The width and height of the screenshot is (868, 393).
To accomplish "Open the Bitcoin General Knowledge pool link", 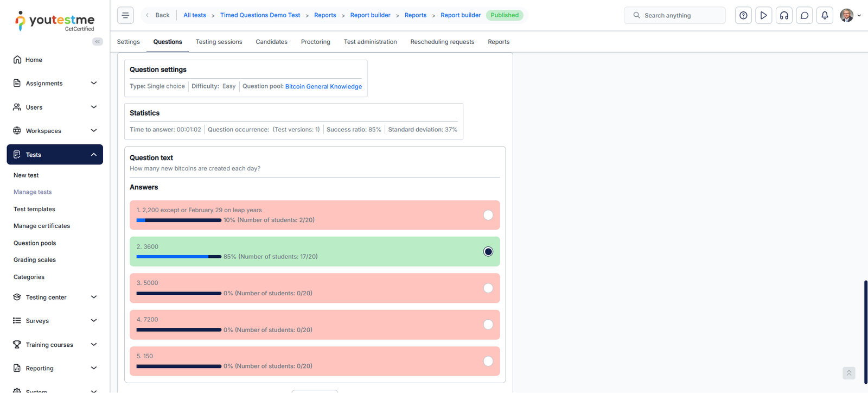I will coord(323,86).
